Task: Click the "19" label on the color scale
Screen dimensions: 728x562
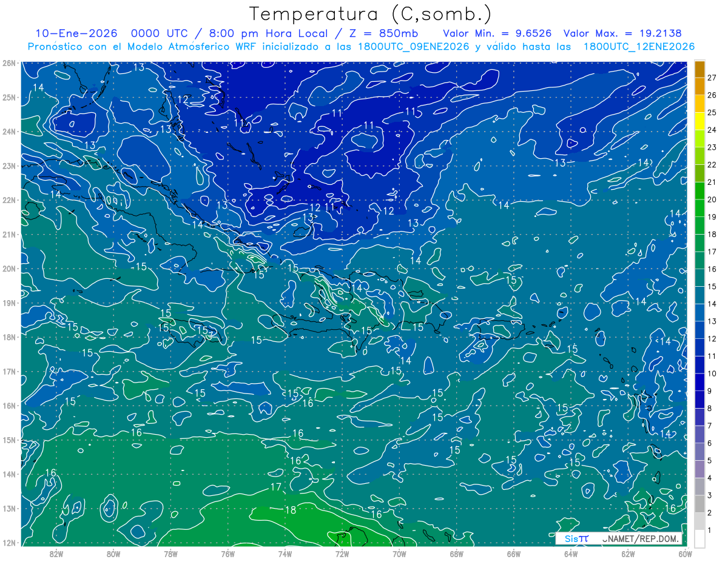Action: (x=712, y=217)
